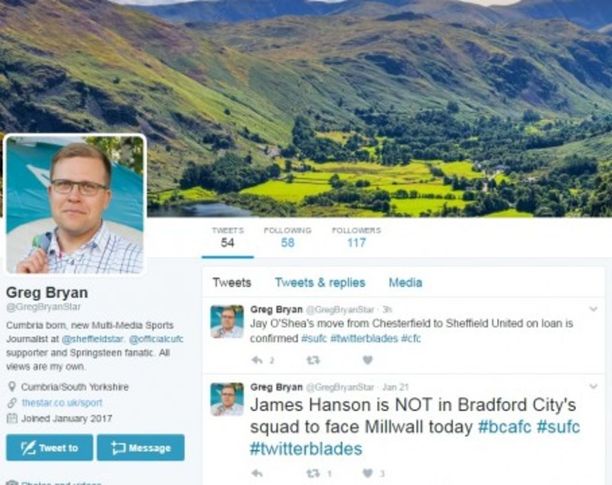Click the avatar on the James Hanson tweet

227,399
